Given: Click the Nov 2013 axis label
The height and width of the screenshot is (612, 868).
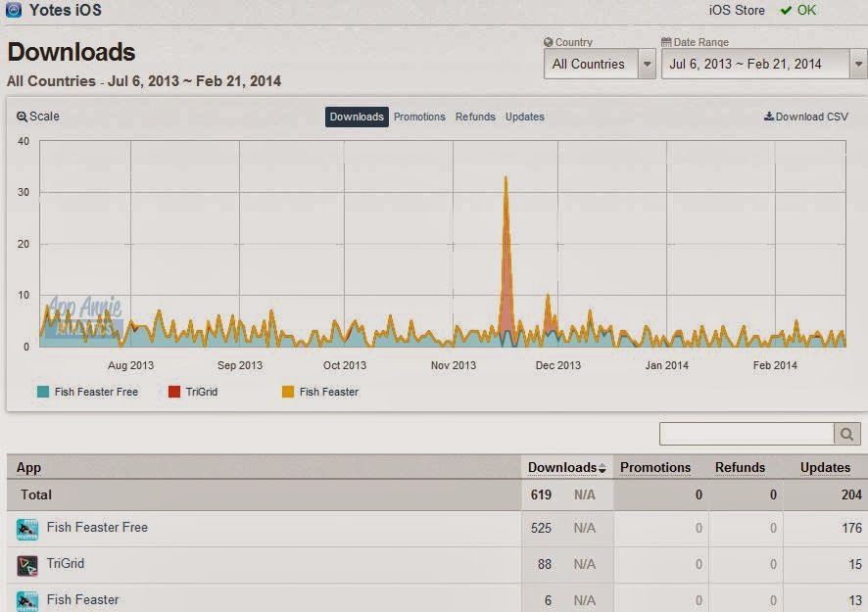Looking at the screenshot, I should pos(454,365).
